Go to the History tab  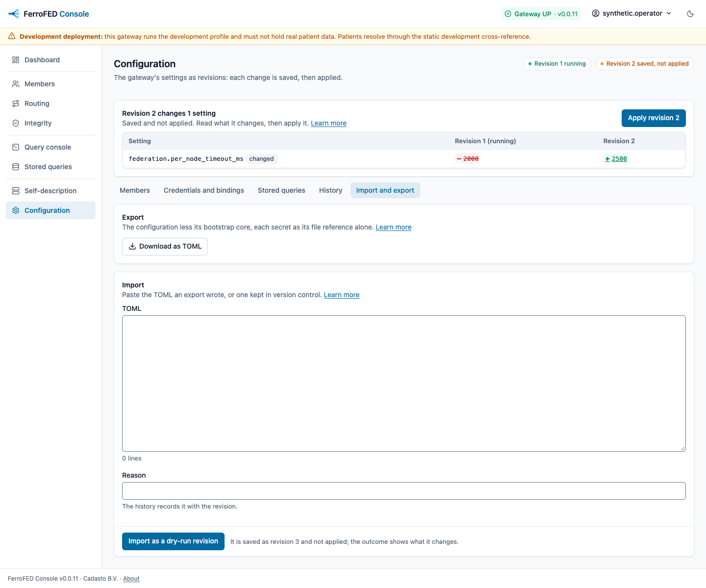(x=331, y=190)
